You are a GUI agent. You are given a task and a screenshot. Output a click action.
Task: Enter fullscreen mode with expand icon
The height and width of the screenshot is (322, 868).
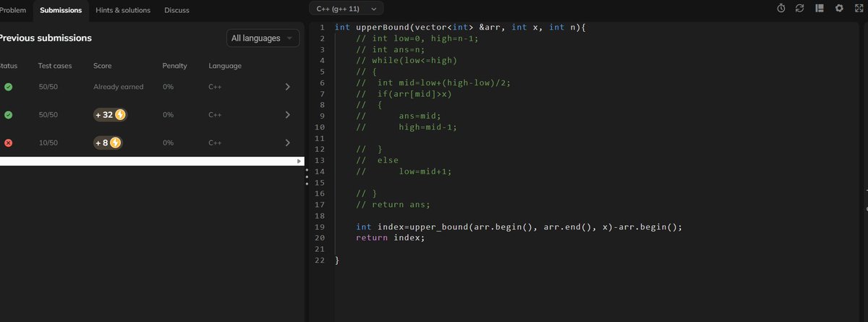(x=859, y=9)
